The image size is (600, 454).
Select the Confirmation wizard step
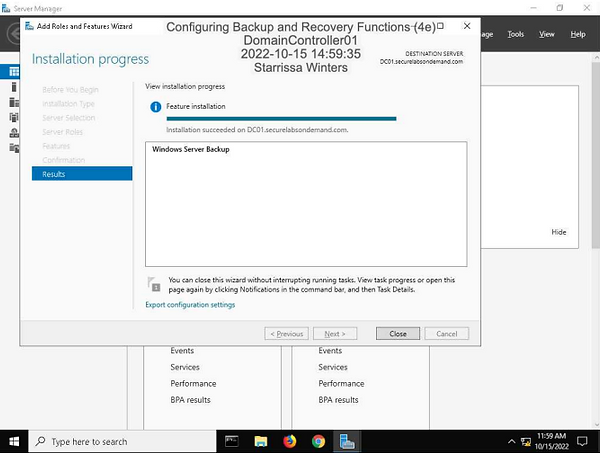point(64,160)
